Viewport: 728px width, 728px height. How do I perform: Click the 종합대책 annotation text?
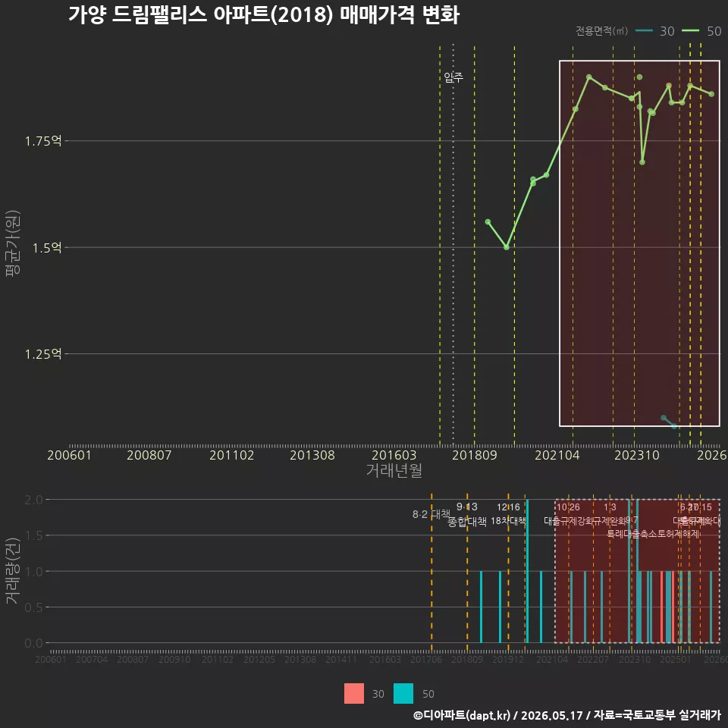point(467,522)
